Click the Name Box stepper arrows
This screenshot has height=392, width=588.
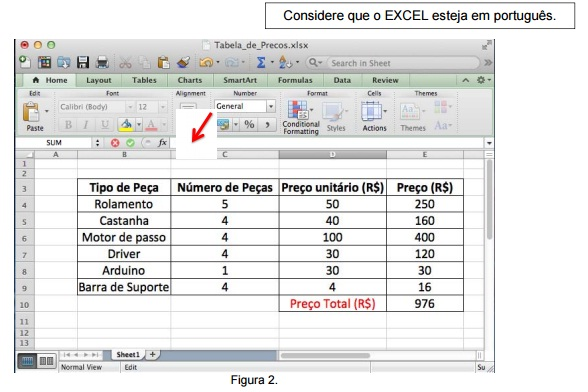click(x=98, y=143)
